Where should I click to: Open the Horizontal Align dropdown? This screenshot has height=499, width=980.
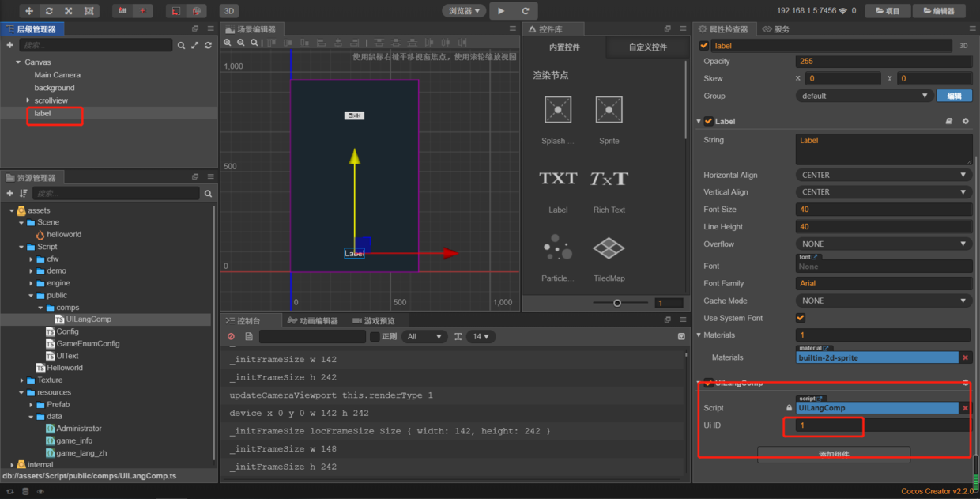coord(884,175)
